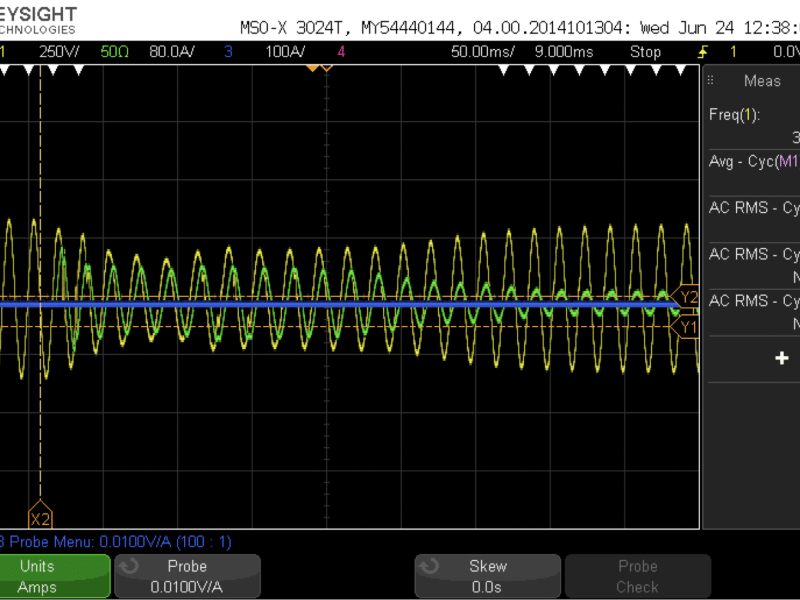Click the rotary knob icon on the Probe softkey
The width and height of the screenshot is (800, 600).
(128, 566)
